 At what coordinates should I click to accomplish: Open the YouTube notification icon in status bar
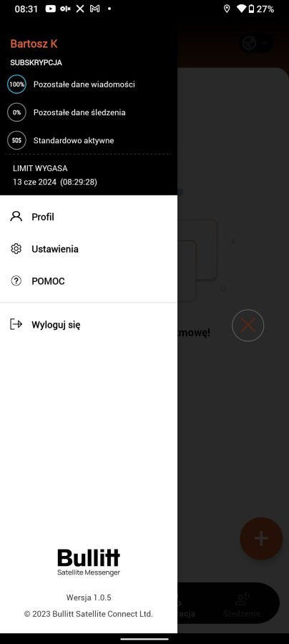click(x=51, y=9)
